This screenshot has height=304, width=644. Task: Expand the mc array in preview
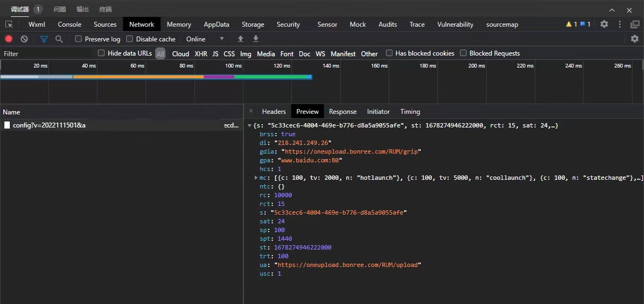[x=256, y=178]
